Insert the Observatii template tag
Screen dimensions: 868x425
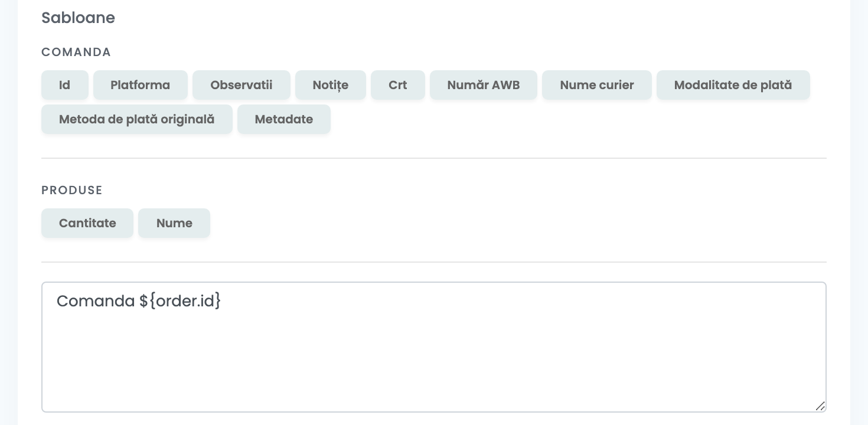[x=242, y=85]
